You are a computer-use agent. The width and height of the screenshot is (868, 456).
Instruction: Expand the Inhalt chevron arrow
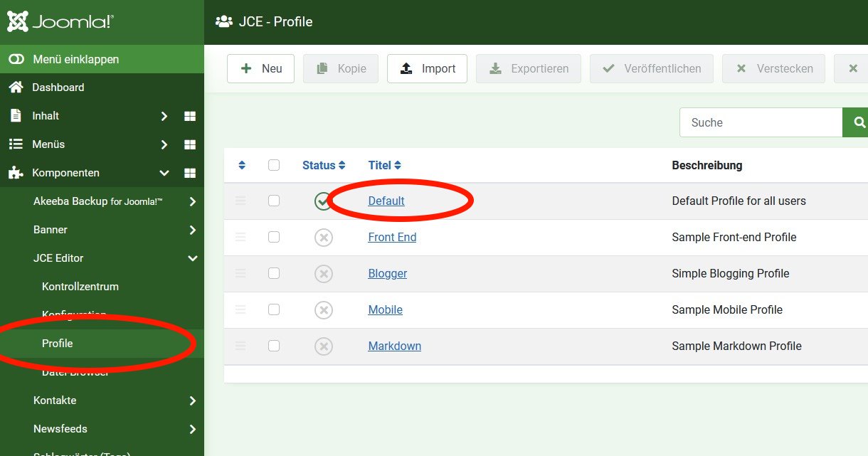pos(164,116)
